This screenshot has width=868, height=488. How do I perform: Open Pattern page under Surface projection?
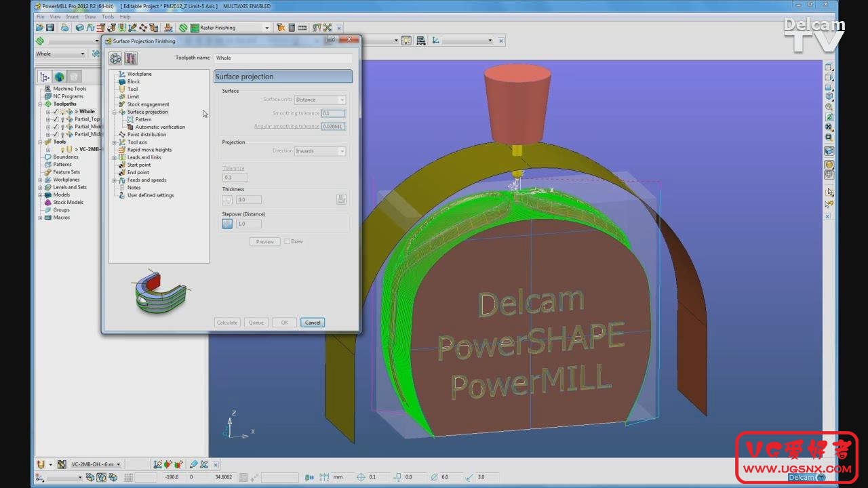point(143,119)
